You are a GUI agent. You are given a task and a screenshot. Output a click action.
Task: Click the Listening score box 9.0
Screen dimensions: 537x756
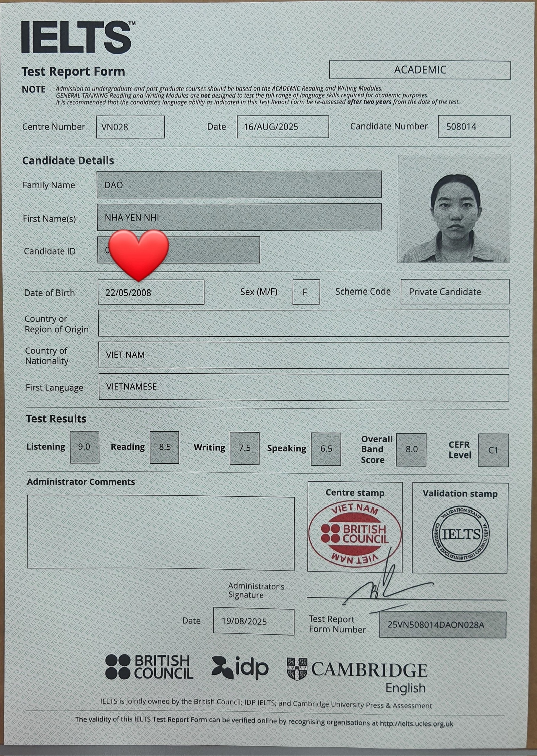pyautogui.click(x=84, y=447)
